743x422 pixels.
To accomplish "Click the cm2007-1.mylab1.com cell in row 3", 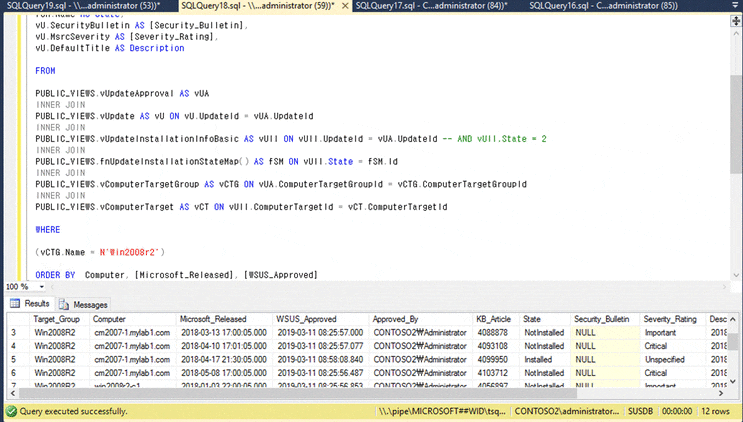I will [134, 332].
